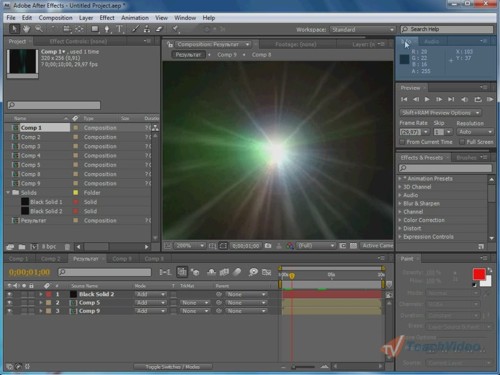The image size is (500, 375).
Task: Click the current time 0;00;01;00 display
Action: point(29,272)
